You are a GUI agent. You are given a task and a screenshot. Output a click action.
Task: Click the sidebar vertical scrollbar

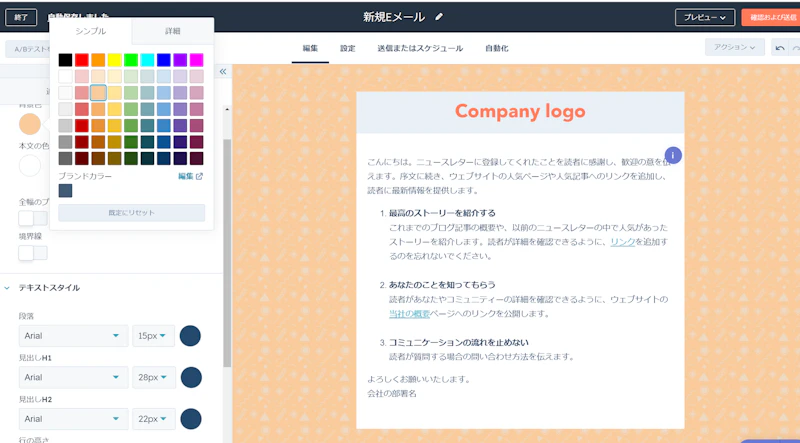tap(227, 253)
